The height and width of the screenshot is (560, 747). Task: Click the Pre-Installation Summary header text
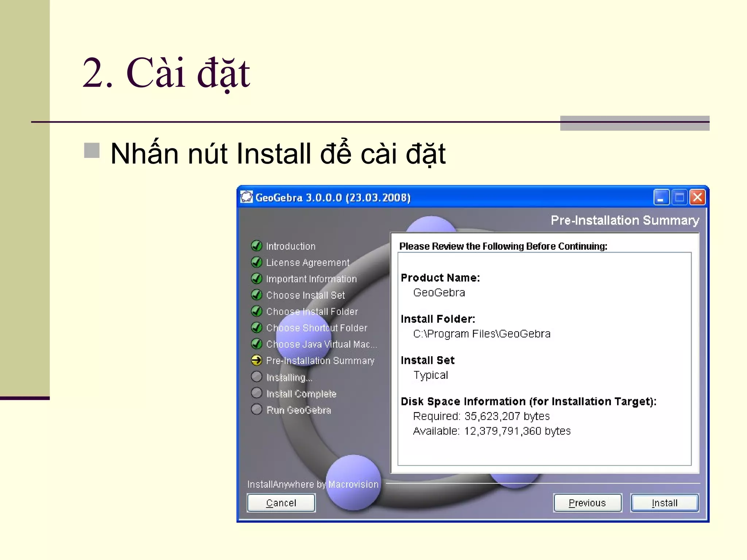[625, 220]
